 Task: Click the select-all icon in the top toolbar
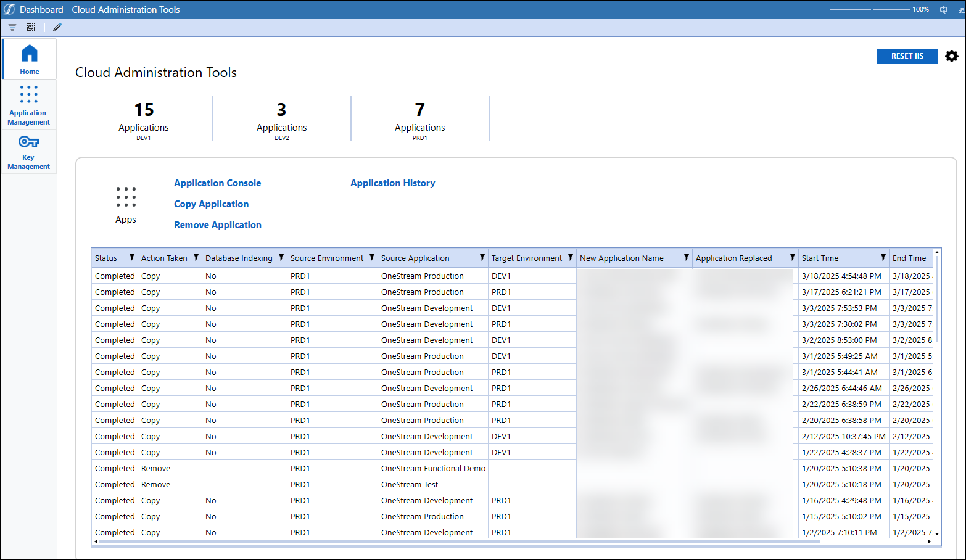[x=31, y=27]
